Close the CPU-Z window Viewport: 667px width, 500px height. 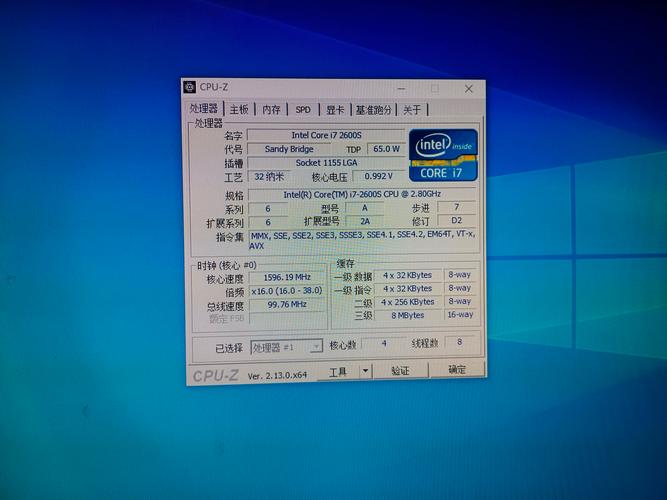(x=468, y=89)
